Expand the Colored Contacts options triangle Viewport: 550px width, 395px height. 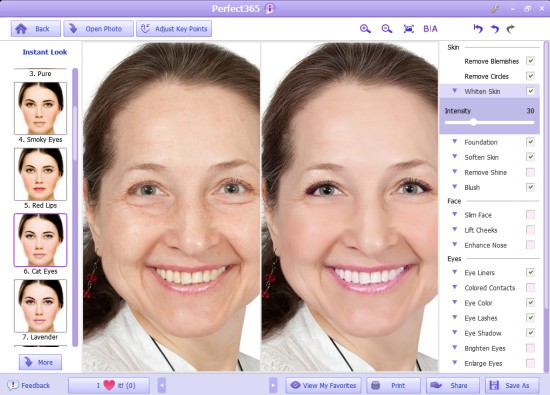pos(455,287)
